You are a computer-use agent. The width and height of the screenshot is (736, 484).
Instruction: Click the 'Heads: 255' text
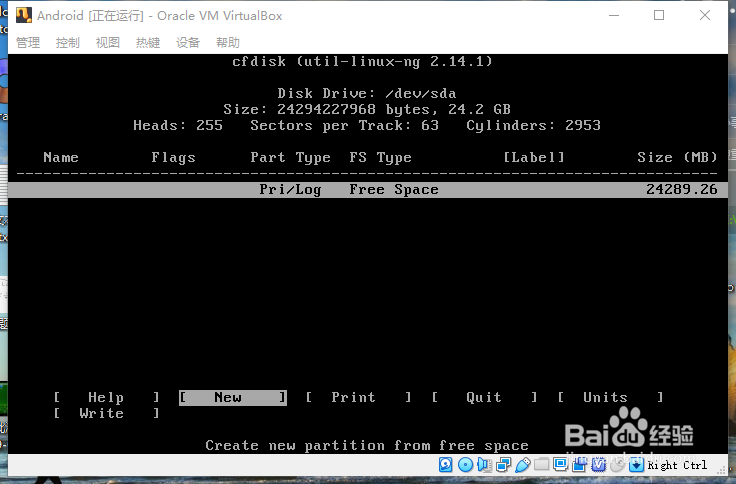pyautogui.click(x=178, y=125)
